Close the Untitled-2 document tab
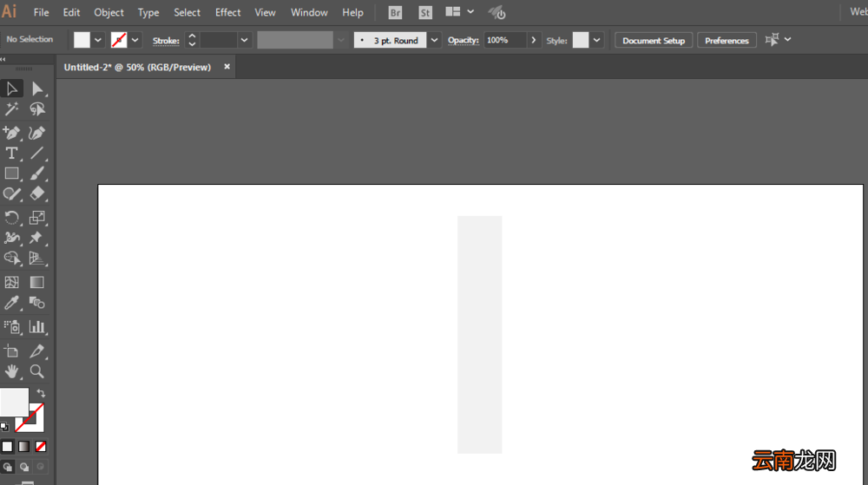This screenshot has height=485, width=868. tap(227, 66)
